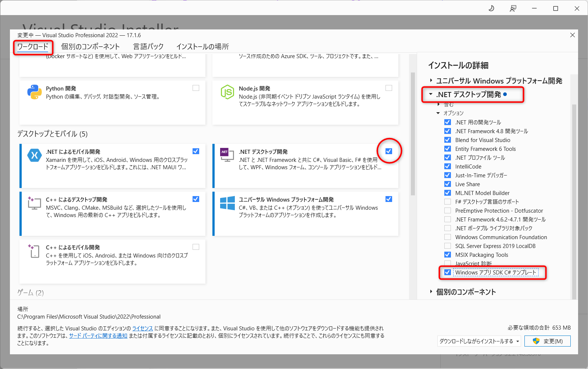
Task: Uncheck the .NET デスクトップ開発 workload checkbox
Action: pyautogui.click(x=389, y=151)
